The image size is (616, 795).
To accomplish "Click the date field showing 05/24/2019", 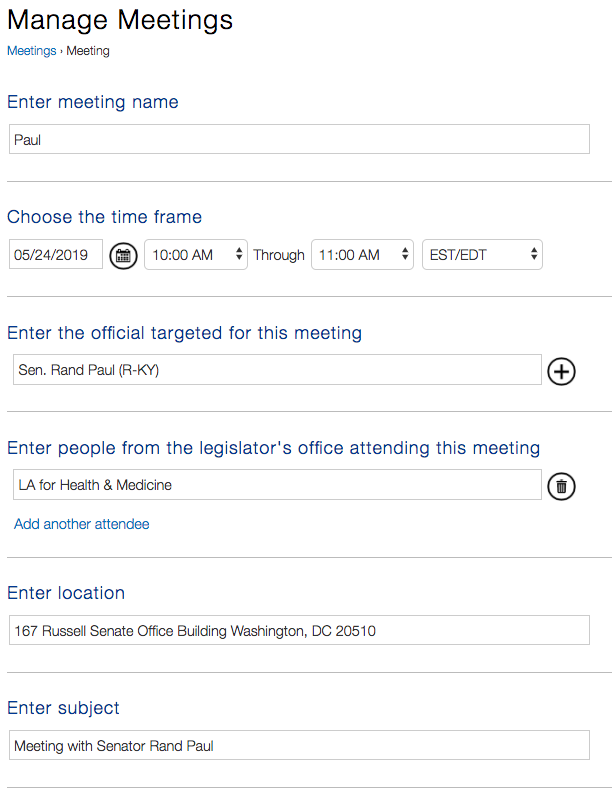I will (x=56, y=255).
